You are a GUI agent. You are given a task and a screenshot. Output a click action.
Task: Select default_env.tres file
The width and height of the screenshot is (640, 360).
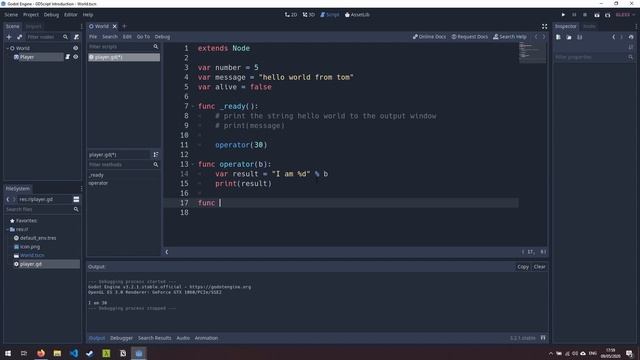pyautogui.click(x=38, y=238)
